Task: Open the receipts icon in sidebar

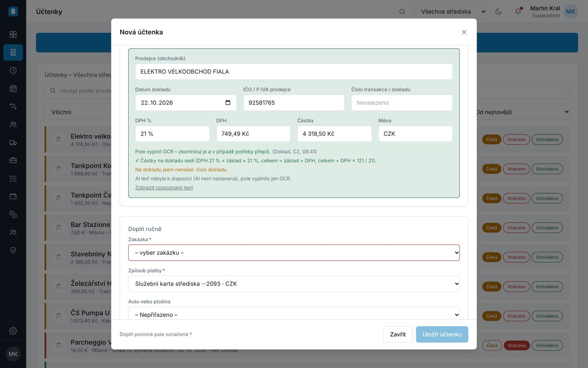Action: [13, 52]
